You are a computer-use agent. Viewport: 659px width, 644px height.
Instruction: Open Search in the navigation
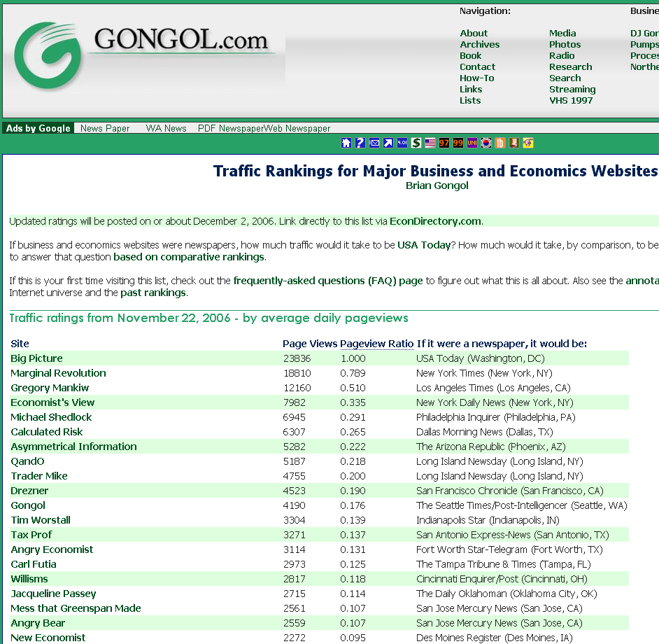(565, 78)
